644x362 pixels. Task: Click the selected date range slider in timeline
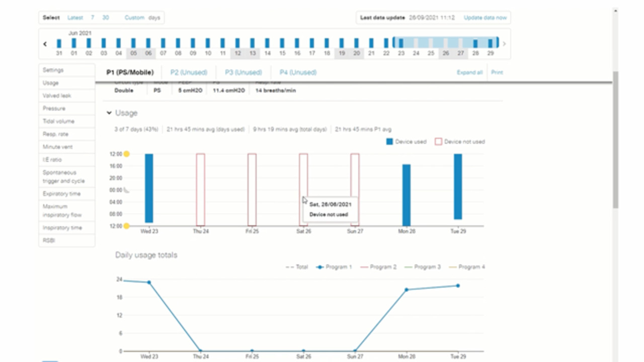point(445,43)
